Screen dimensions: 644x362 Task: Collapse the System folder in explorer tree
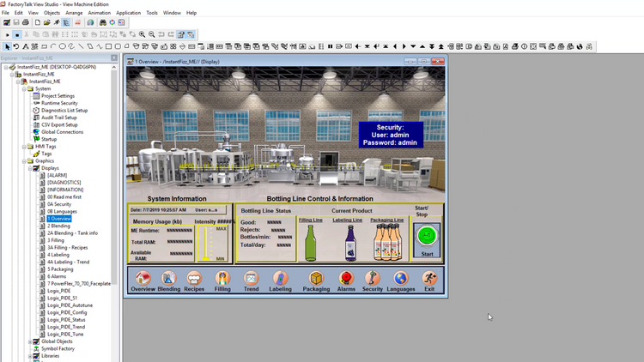pos(23,88)
